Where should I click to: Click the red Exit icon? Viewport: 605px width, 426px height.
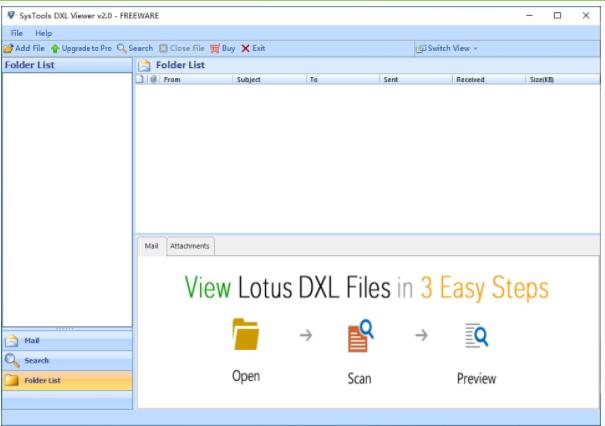pyautogui.click(x=245, y=48)
